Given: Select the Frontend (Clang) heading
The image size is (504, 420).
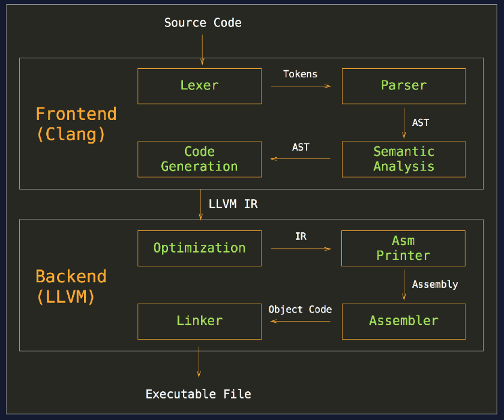Looking at the screenshot, I should [x=76, y=124].
